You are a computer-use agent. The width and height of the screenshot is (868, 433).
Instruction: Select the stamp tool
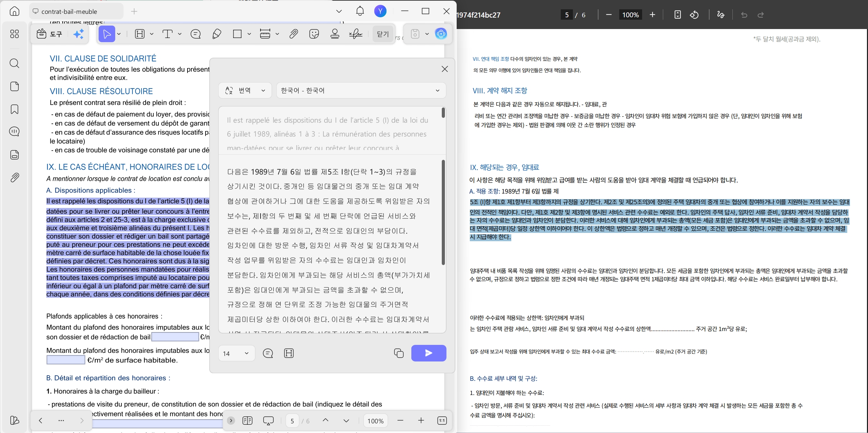(335, 34)
